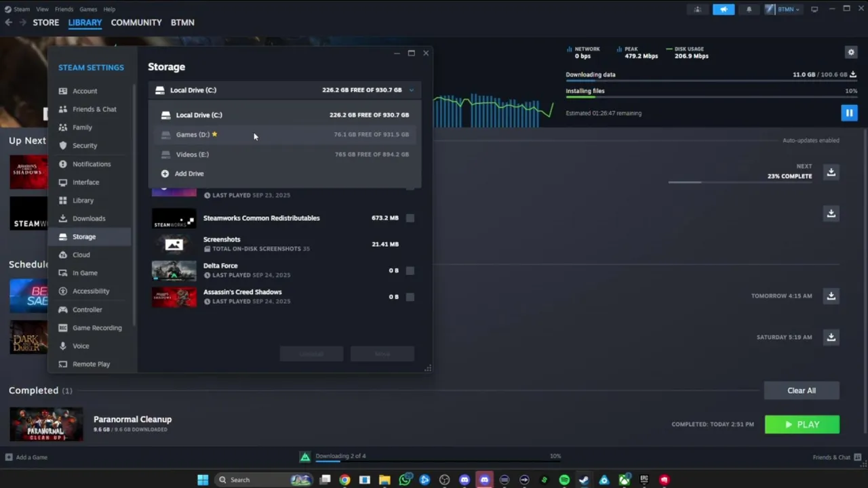868x488 pixels.
Task: Select Local Drive (C:) from drive list
Action: pos(285,115)
